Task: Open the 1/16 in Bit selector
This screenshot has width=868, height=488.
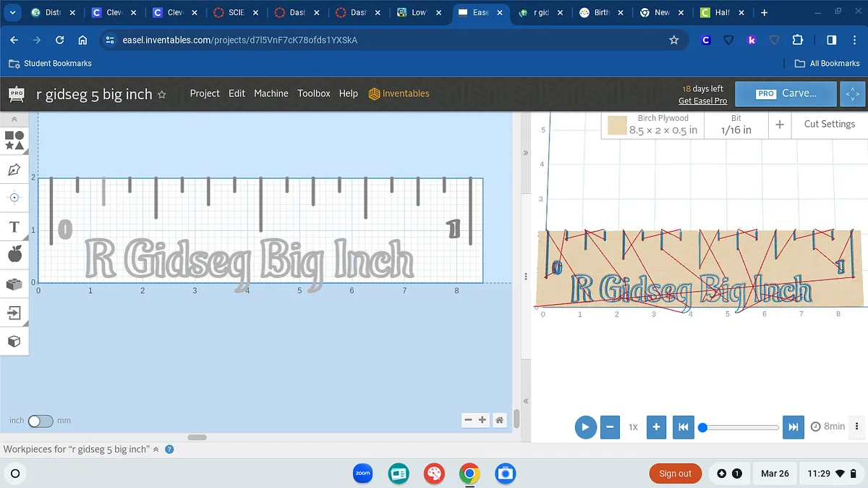Action: (x=736, y=125)
